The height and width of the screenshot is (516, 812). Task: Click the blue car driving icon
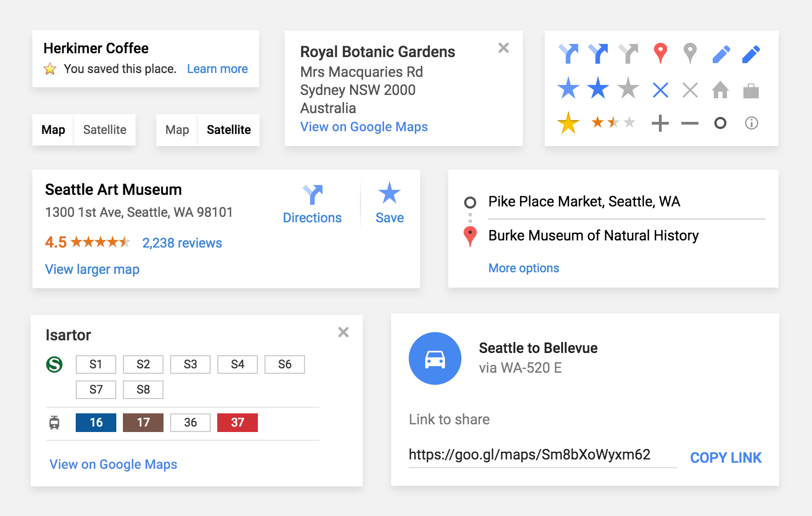coord(435,358)
